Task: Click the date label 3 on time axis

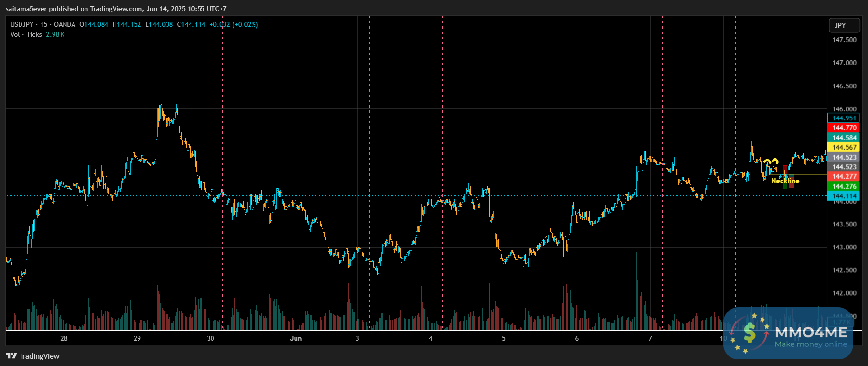Action: point(357,338)
